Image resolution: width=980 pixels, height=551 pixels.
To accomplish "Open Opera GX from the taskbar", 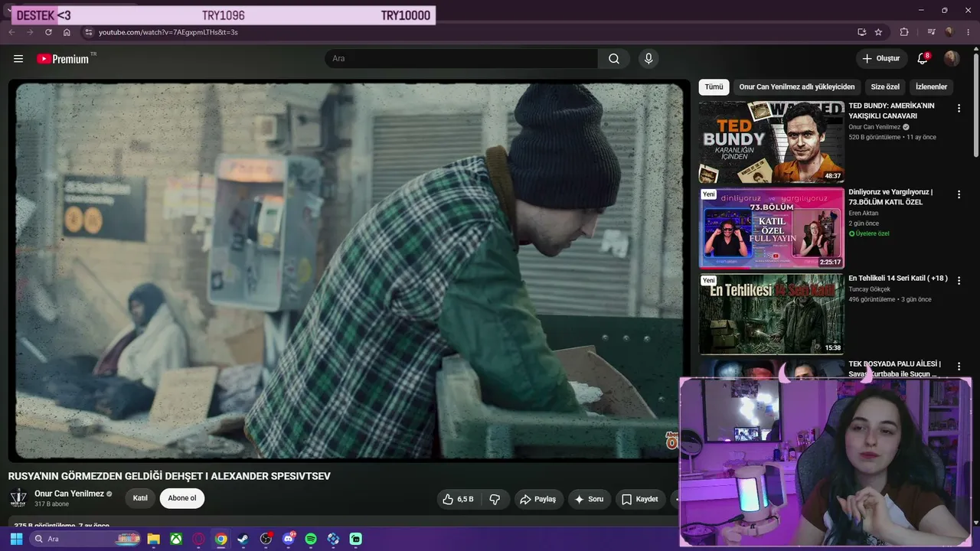I will coord(198,539).
